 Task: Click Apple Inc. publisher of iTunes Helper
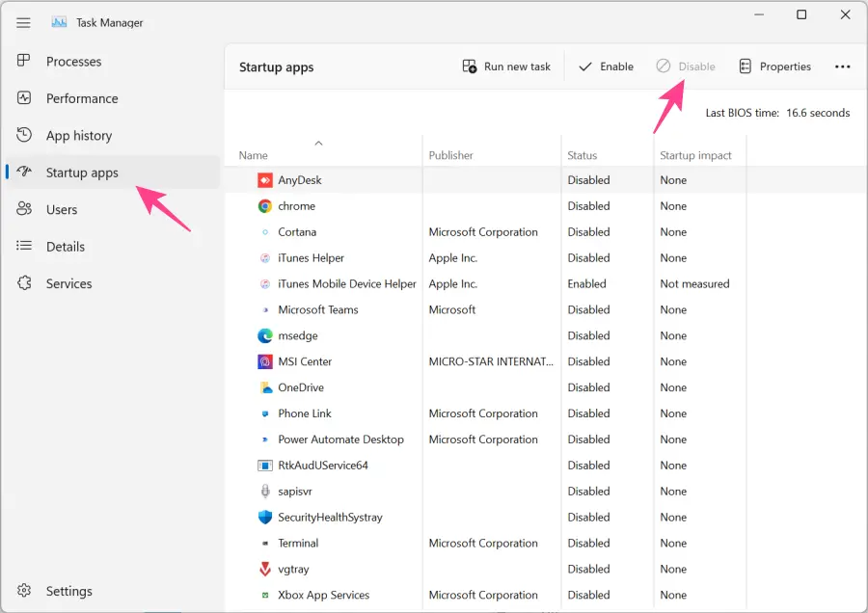click(453, 257)
